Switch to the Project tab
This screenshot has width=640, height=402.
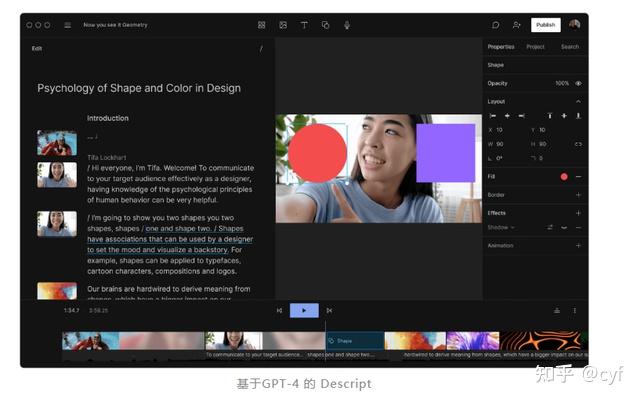tap(535, 47)
